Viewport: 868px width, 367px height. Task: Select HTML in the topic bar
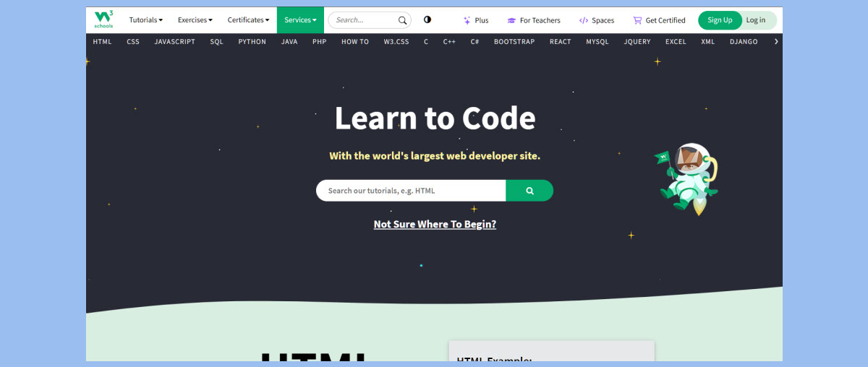102,42
